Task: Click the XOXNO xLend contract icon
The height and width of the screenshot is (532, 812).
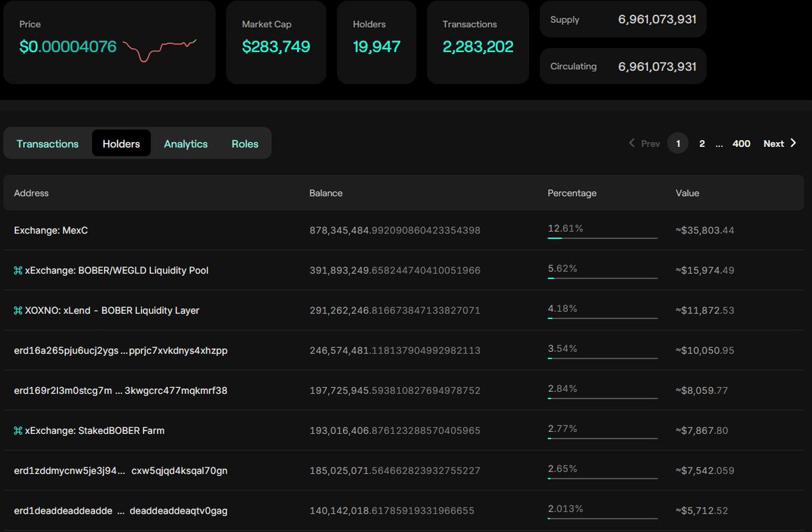Action: [18, 311]
